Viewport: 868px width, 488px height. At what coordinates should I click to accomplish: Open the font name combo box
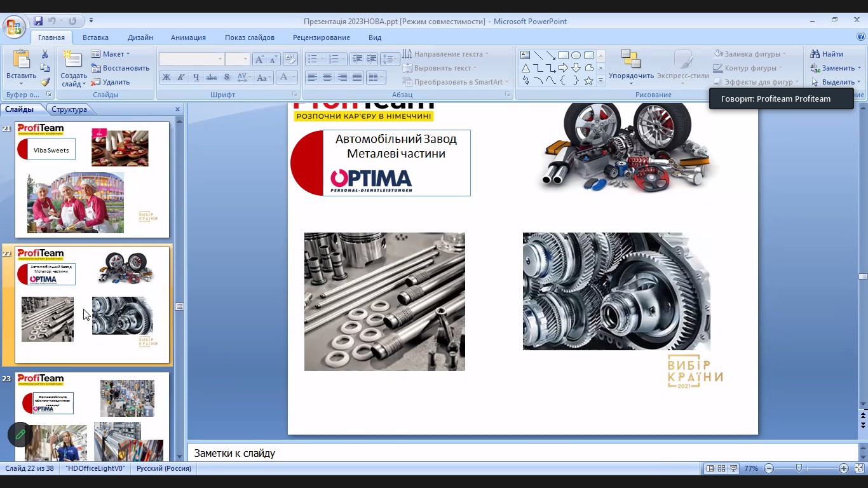tap(191, 59)
